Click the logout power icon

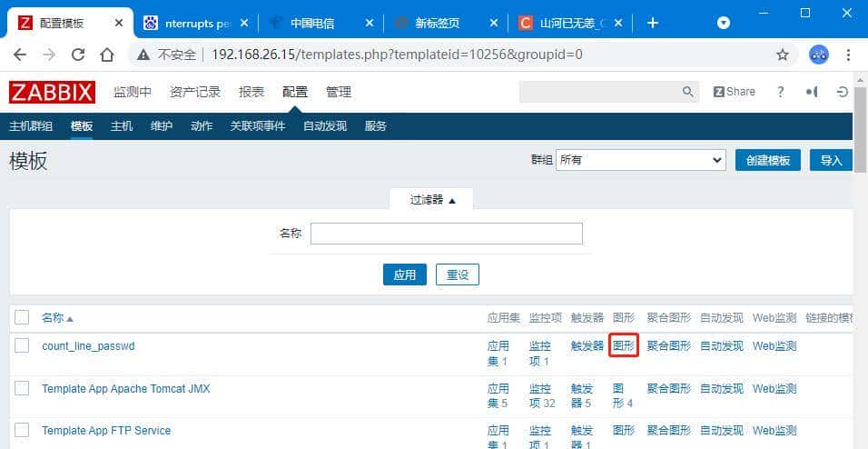coord(843,92)
